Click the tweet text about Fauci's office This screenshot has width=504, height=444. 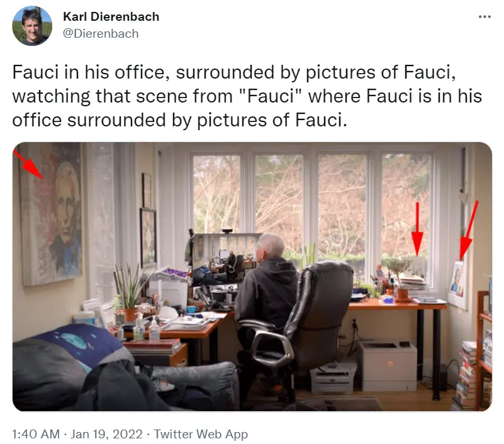(x=247, y=96)
